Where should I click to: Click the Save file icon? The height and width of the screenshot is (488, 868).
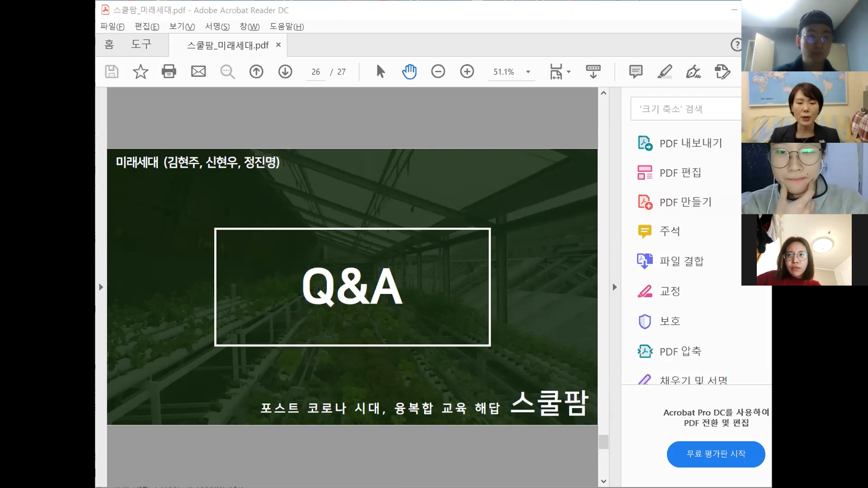pos(112,71)
